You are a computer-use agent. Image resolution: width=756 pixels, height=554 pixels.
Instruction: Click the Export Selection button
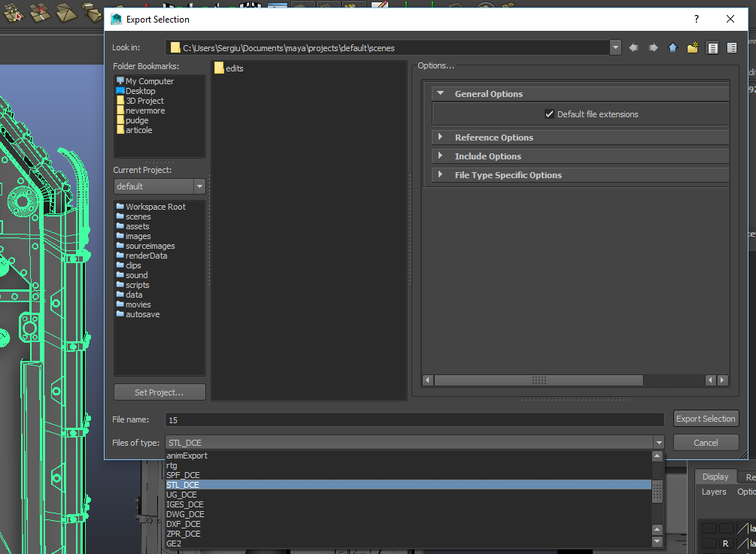coord(706,418)
